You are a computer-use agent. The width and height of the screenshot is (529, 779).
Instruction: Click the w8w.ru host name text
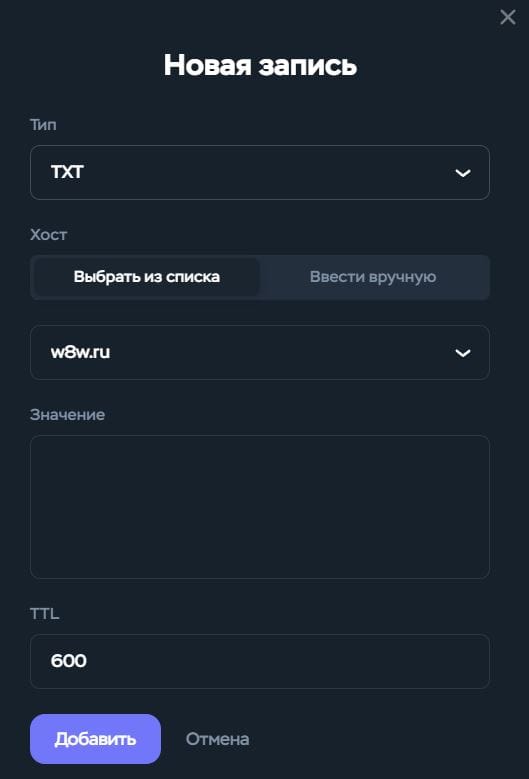pos(80,352)
